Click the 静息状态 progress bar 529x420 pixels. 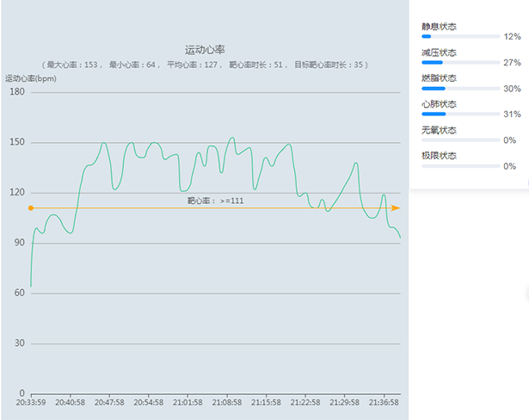point(460,37)
